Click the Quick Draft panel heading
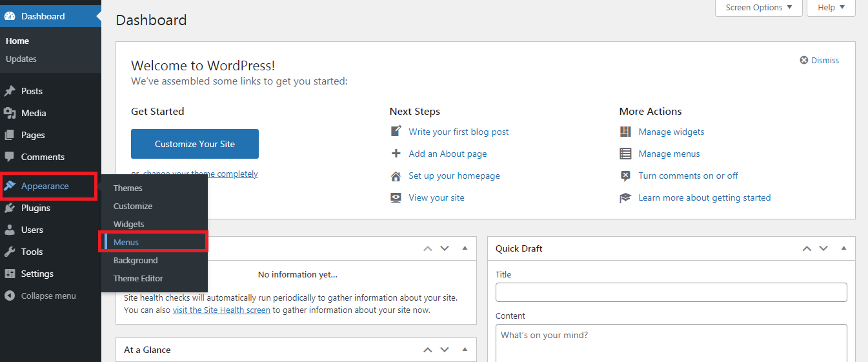Image resolution: width=868 pixels, height=362 pixels. point(519,248)
